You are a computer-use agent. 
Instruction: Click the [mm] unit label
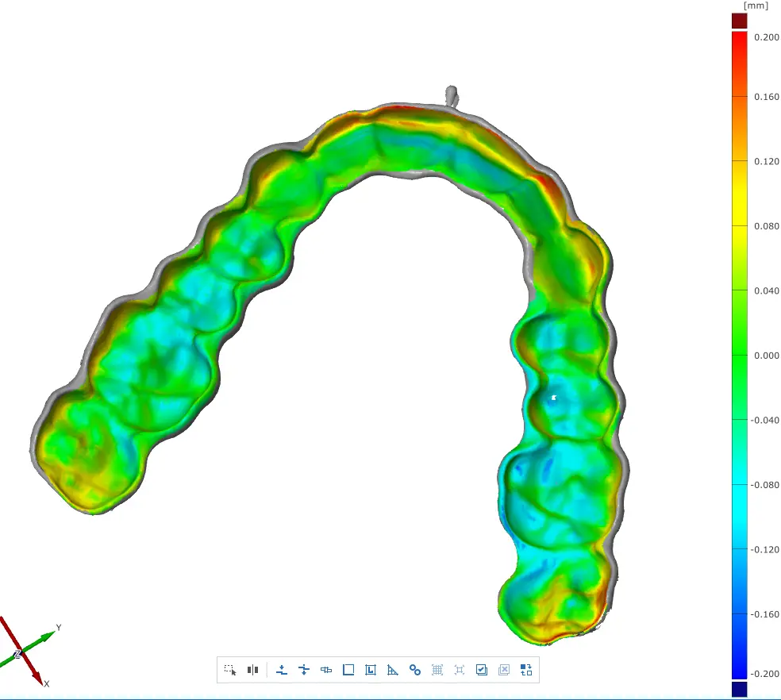click(x=756, y=6)
